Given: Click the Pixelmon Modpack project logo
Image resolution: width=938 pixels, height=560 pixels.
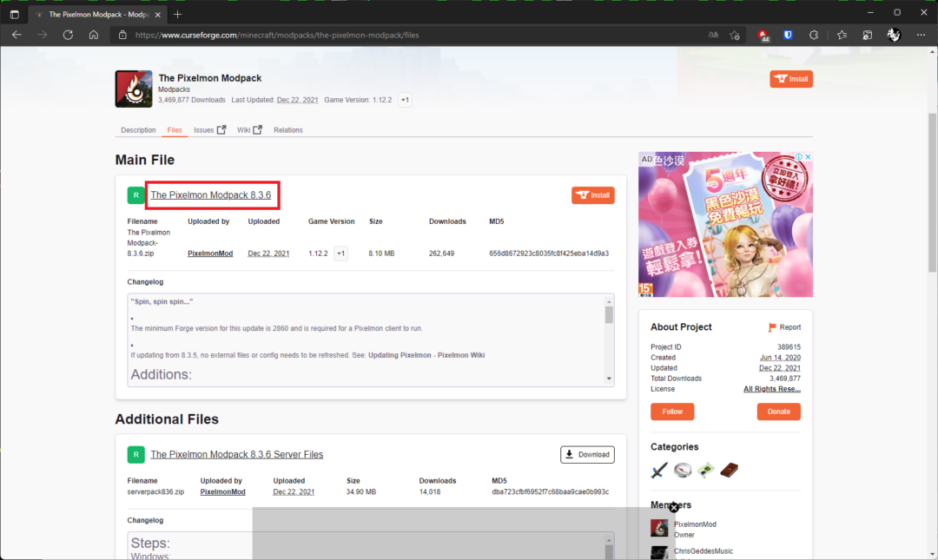Looking at the screenshot, I should [134, 89].
